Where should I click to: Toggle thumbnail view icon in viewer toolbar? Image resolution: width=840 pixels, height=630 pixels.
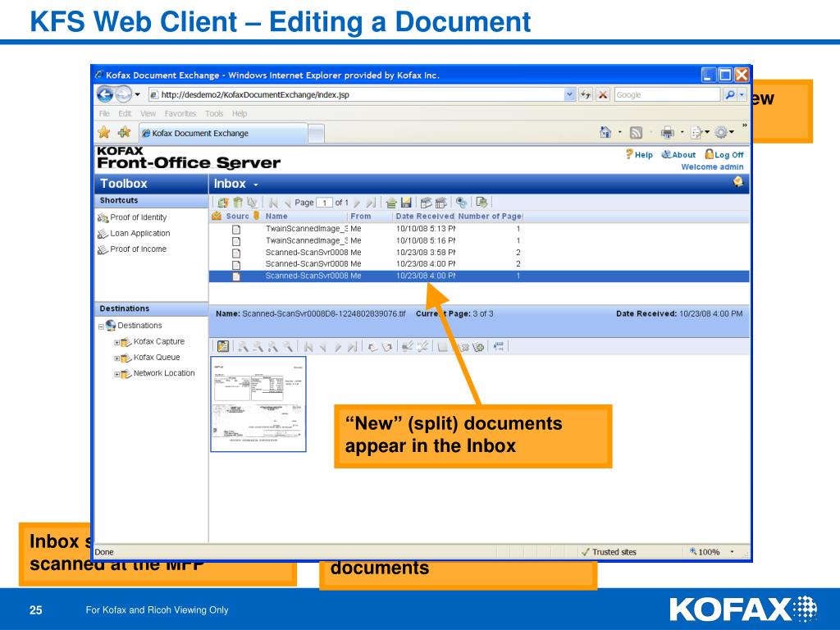tap(223, 347)
